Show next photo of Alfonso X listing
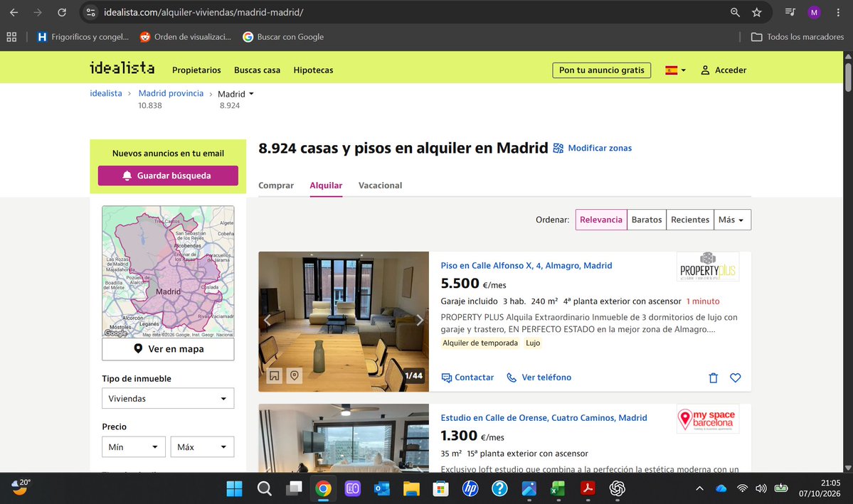Viewport: 853px width, 504px height. [x=420, y=320]
